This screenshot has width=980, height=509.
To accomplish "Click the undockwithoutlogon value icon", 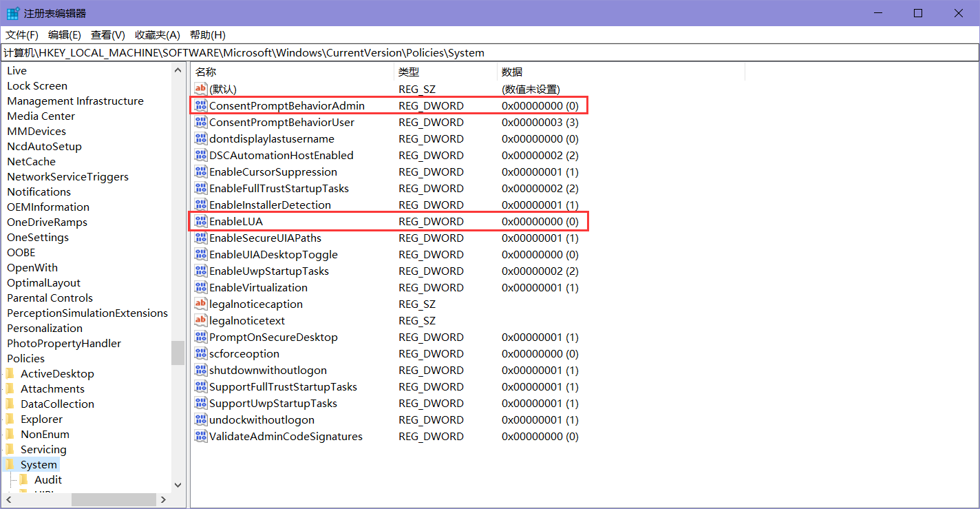I will click(200, 419).
